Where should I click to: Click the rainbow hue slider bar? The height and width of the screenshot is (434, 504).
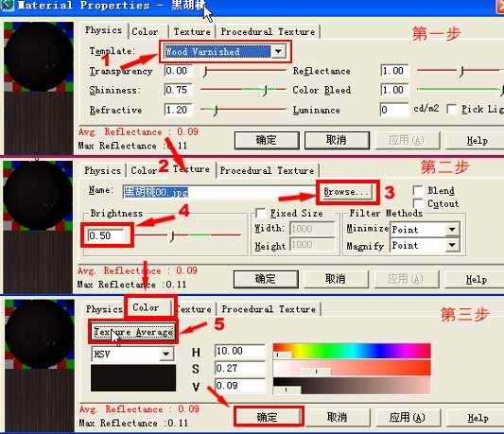352,351
